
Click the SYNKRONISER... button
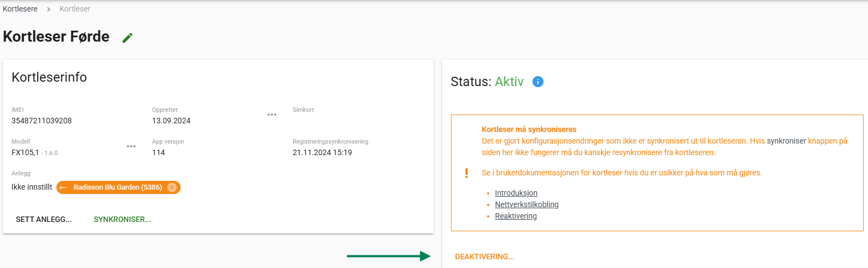[x=123, y=219]
